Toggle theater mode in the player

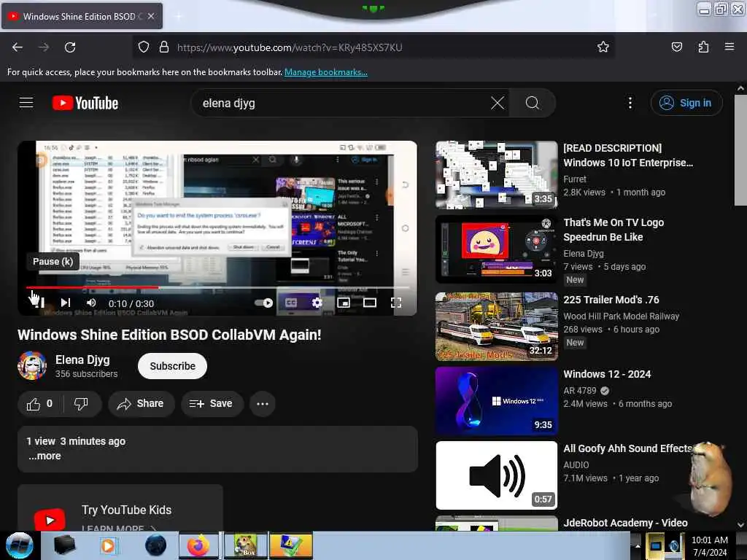click(x=370, y=303)
